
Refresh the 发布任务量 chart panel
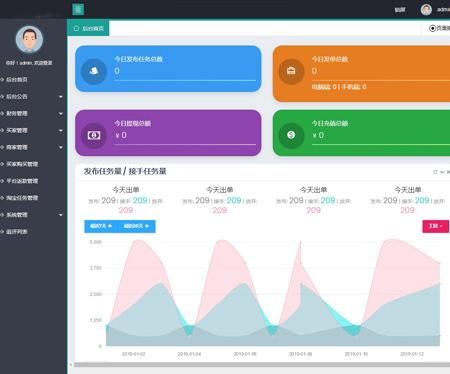click(x=435, y=172)
